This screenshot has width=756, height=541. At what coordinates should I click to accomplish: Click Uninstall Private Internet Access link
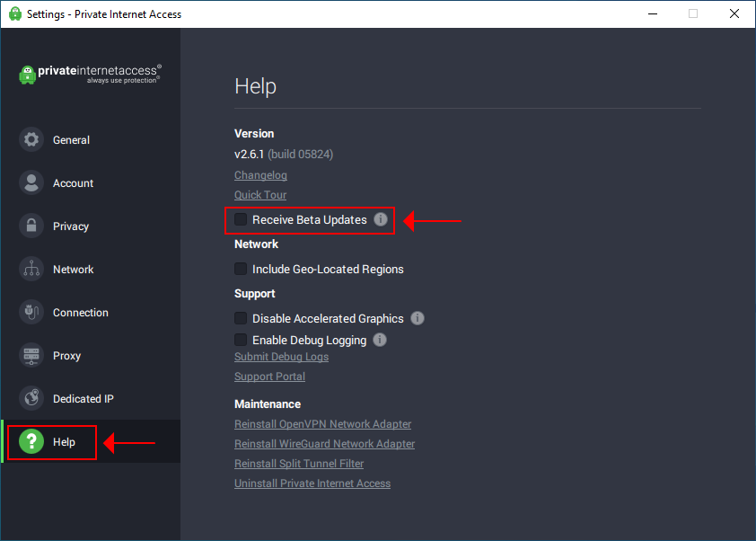pyautogui.click(x=312, y=483)
